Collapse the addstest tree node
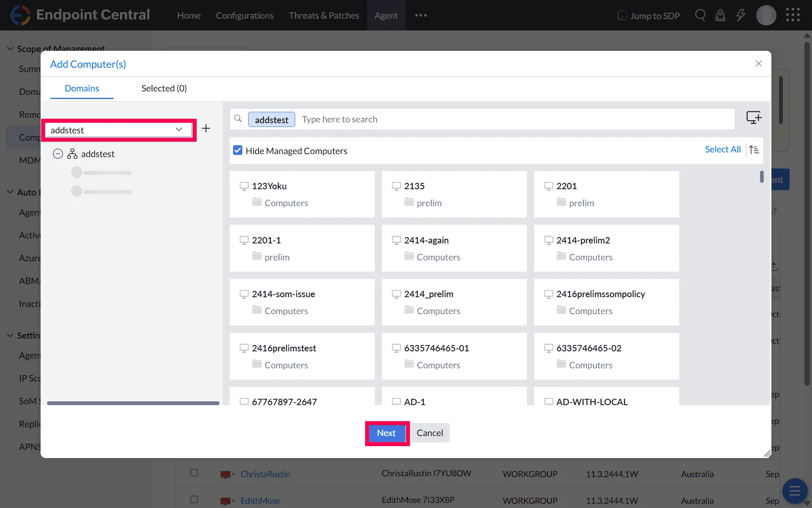 pyautogui.click(x=58, y=154)
